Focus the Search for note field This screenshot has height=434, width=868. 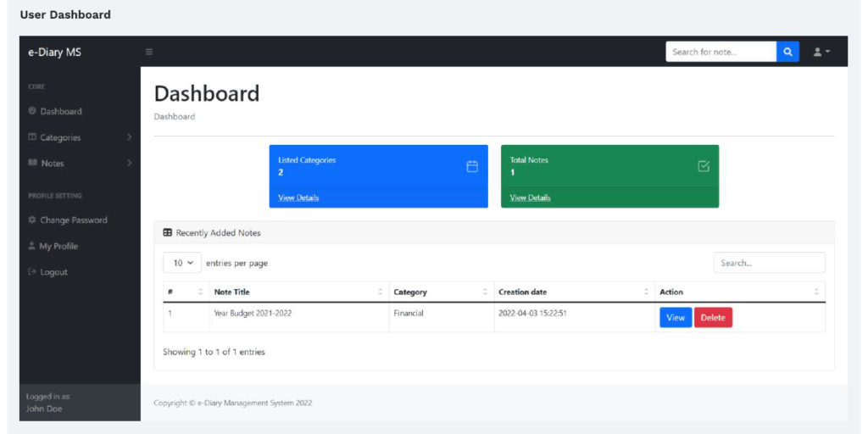pyautogui.click(x=721, y=52)
